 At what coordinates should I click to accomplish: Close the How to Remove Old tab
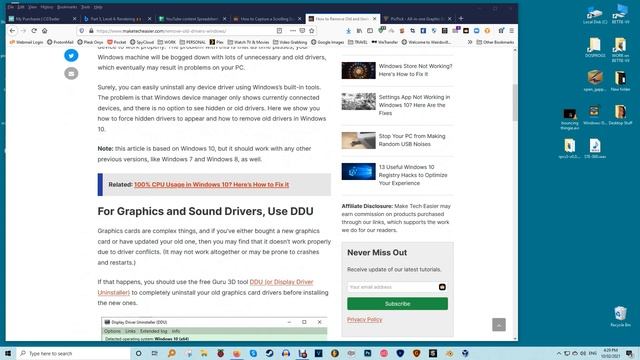click(x=375, y=19)
